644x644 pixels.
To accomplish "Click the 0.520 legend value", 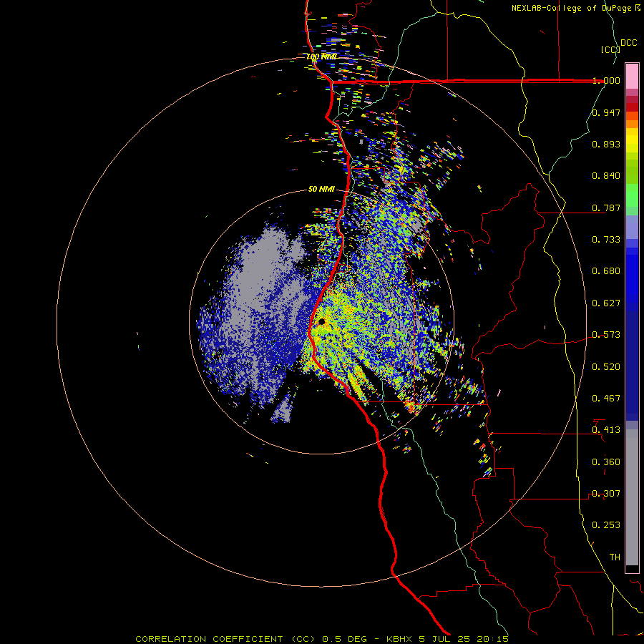I will (606, 367).
